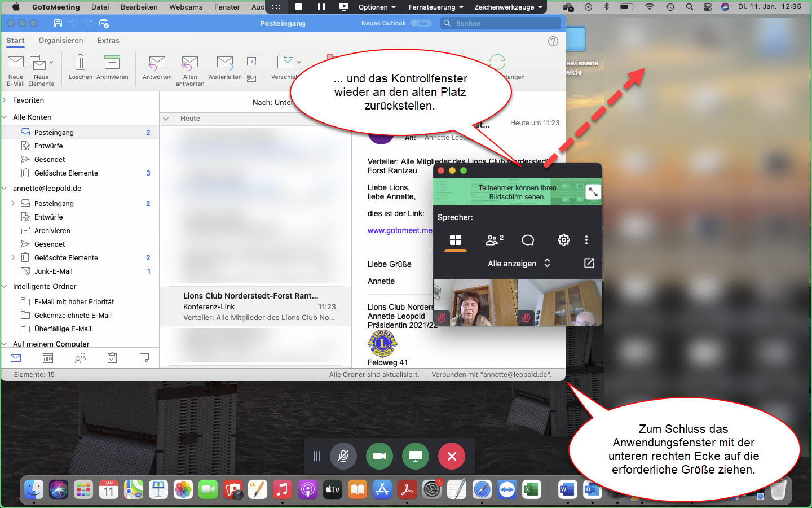The width and height of the screenshot is (812, 508).
Task: Archive the mail using Archivieren
Action: coord(112,68)
